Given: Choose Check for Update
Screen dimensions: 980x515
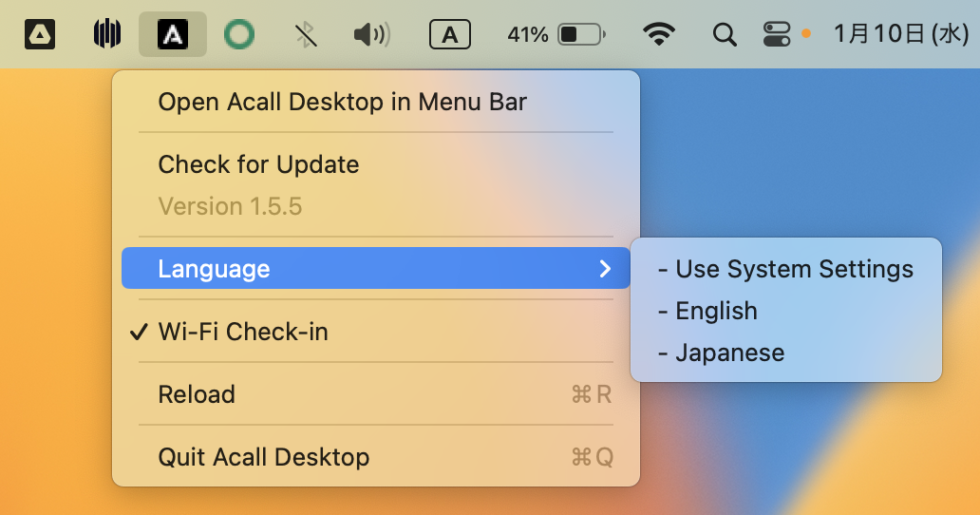Looking at the screenshot, I should 376,164.
